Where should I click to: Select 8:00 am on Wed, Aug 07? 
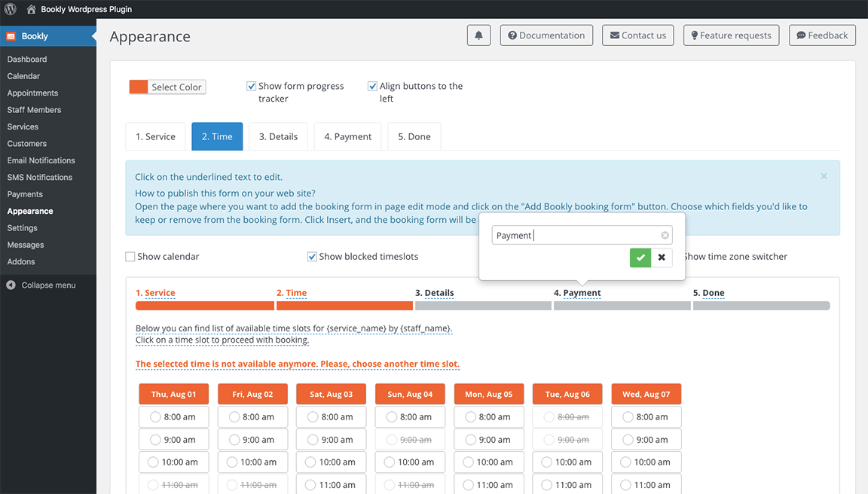click(646, 417)
